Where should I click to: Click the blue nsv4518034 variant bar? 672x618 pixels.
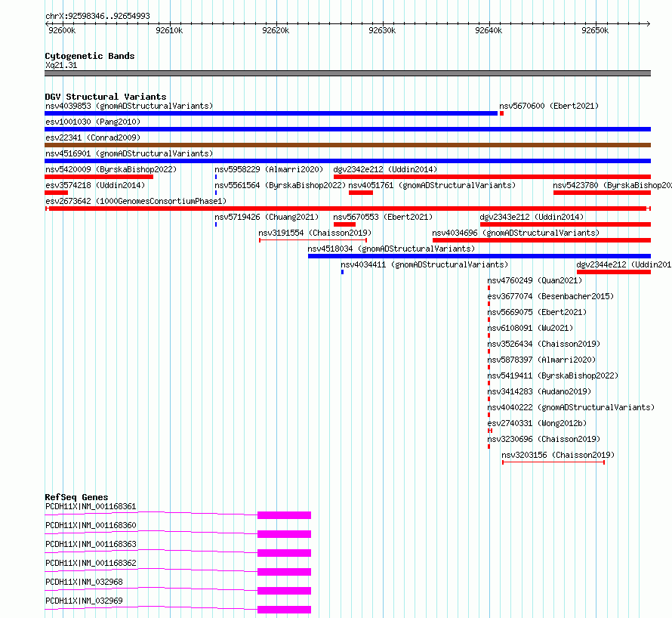click(x=479, y=256)
